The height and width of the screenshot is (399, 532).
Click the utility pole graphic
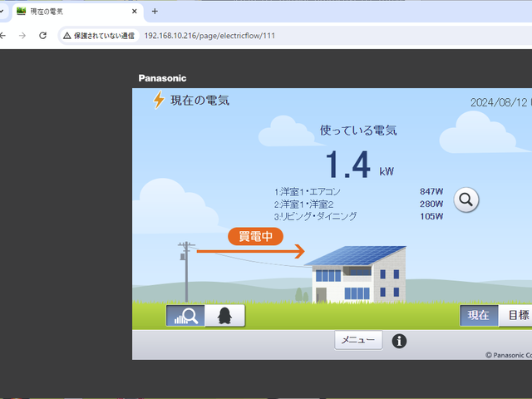coord(186,272)
